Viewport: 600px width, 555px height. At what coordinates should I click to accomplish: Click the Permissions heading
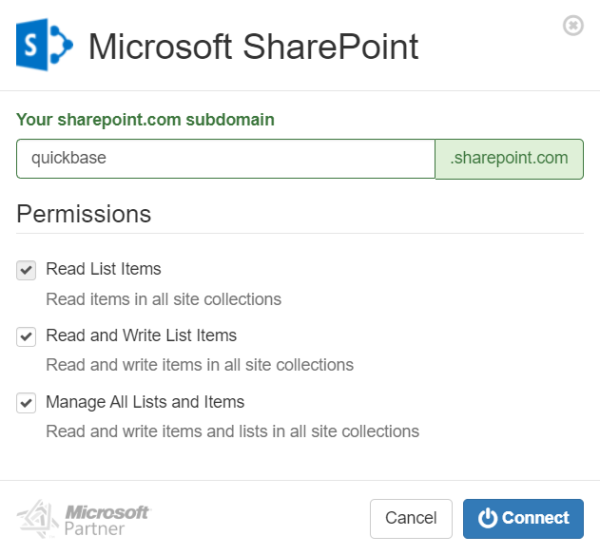pyautogui.click(x=84, y=214)
